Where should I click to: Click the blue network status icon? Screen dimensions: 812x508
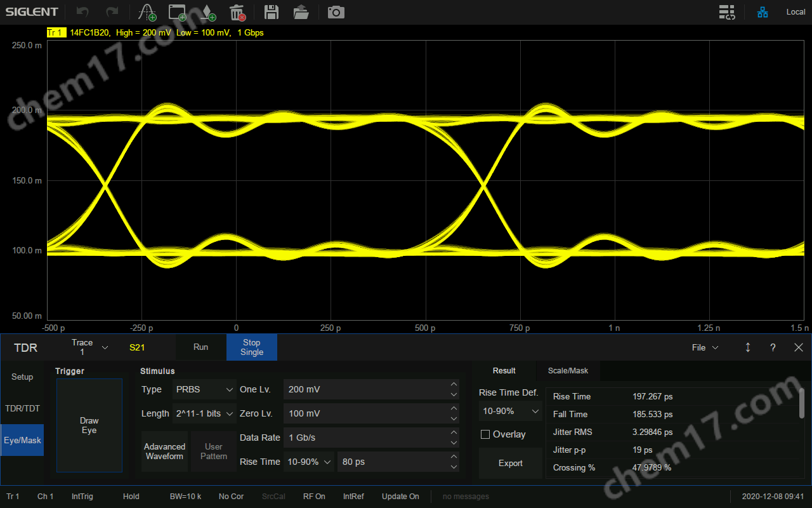[763, 12]
